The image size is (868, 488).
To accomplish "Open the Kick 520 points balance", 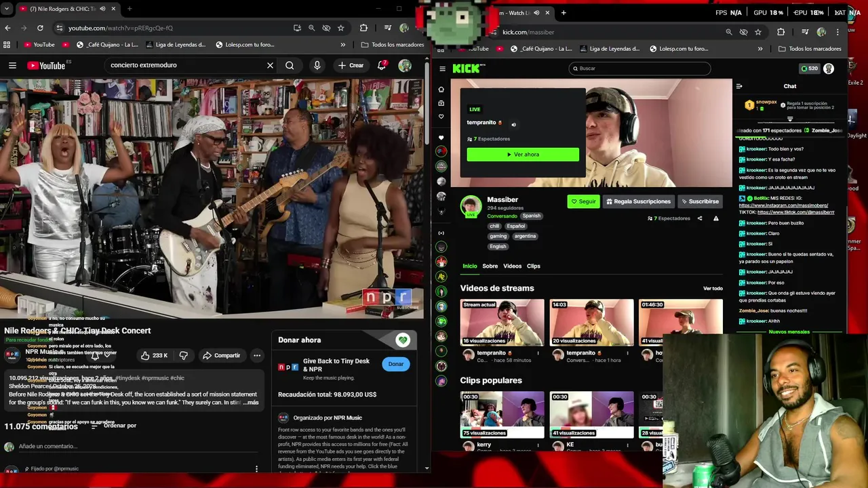I will point(809,68).
